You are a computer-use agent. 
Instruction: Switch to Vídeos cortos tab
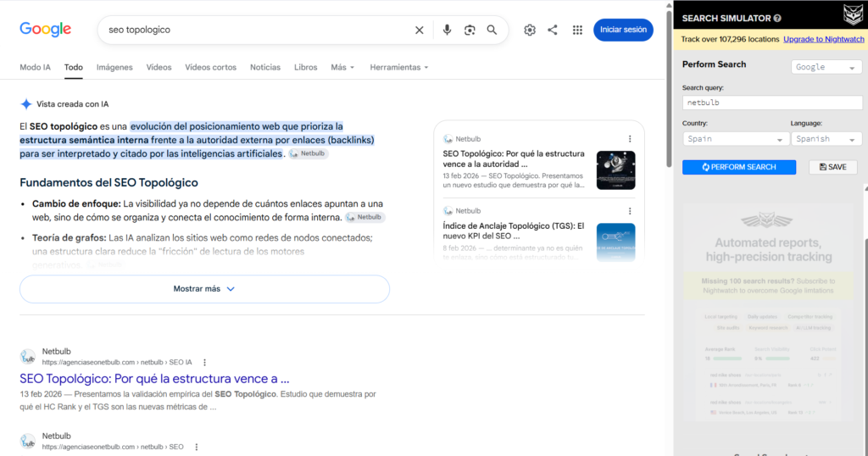pos(210,68)
